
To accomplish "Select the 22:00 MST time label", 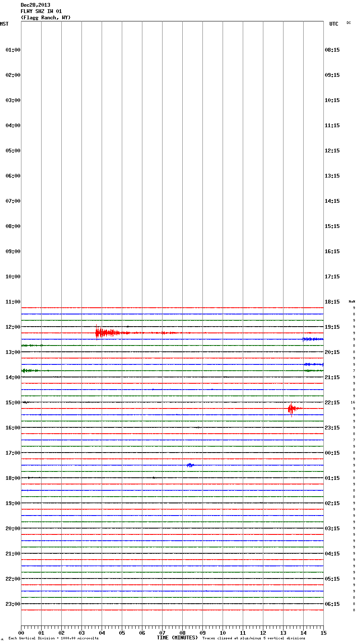I will [x=13, y=579].
